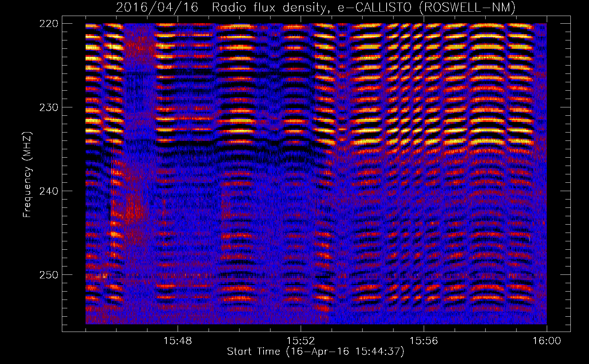
Task: Click the 15:48 time tick label
Action: click(178, 341)
